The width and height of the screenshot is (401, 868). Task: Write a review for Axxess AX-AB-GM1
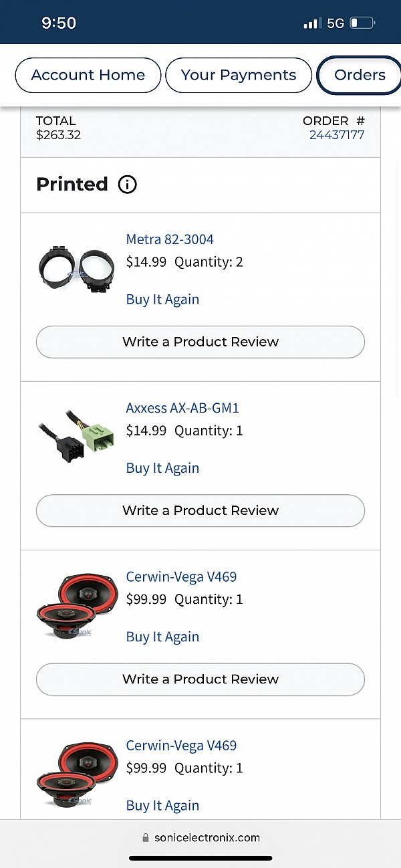point(200,510)
